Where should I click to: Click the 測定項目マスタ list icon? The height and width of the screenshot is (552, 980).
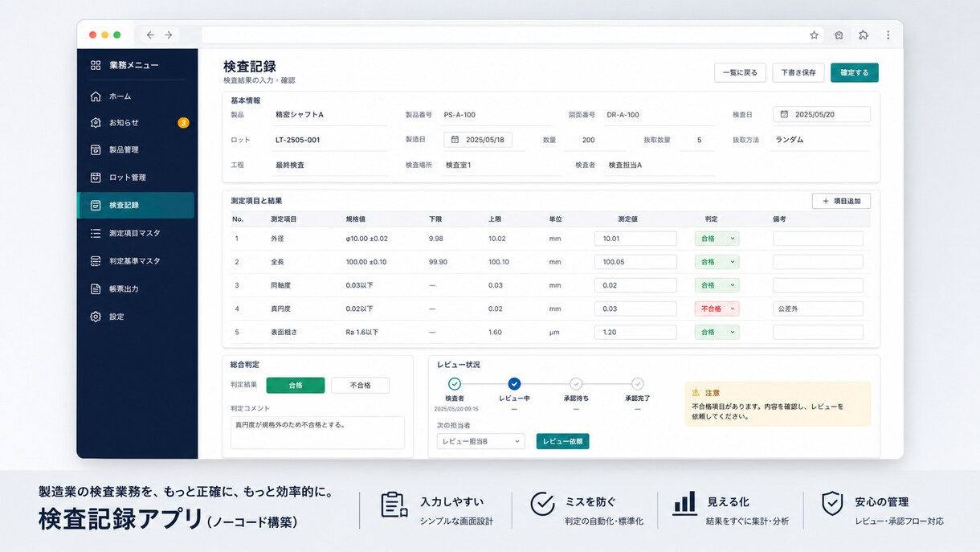pos(96,233)
